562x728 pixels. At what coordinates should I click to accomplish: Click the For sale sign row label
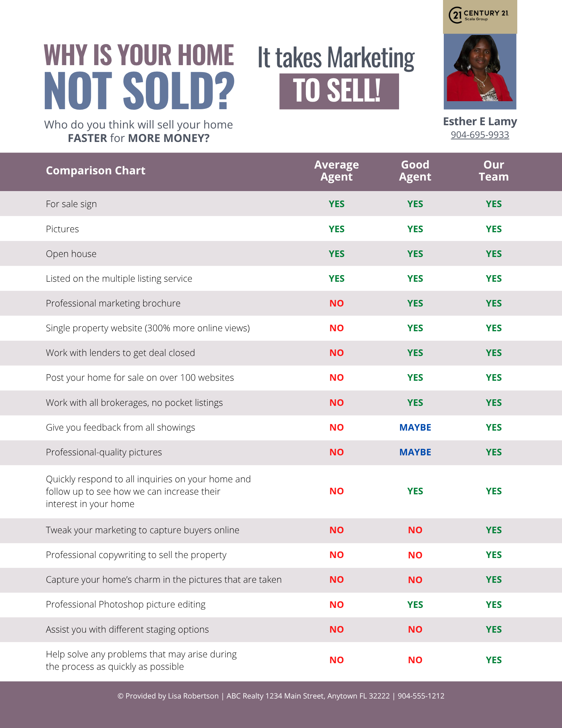click(71, 204)
